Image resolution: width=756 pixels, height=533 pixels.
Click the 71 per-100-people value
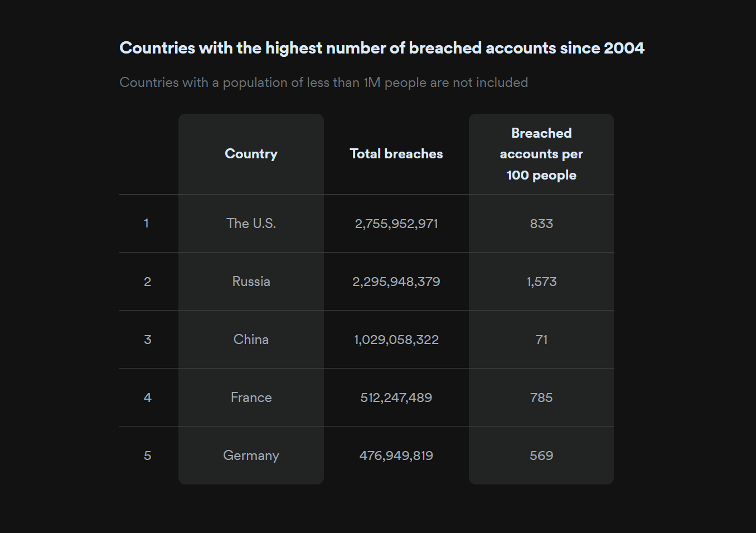[541, 340]
